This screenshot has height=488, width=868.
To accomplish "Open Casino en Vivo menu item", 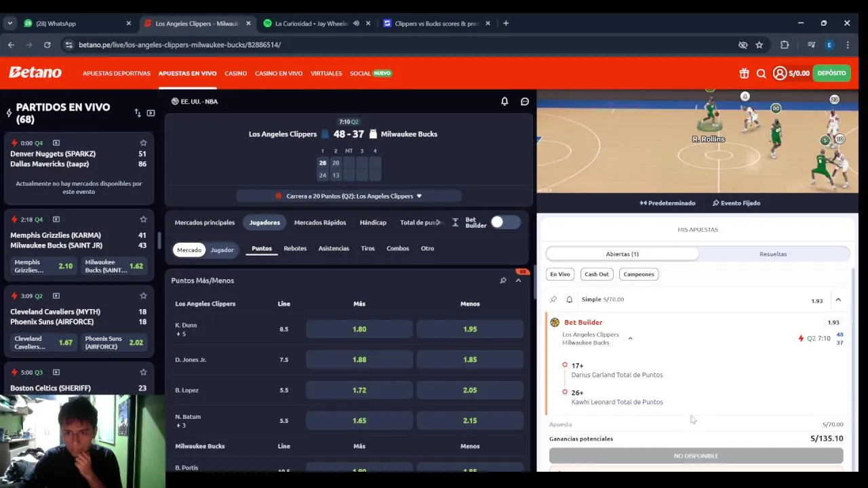I will point(279,73).
